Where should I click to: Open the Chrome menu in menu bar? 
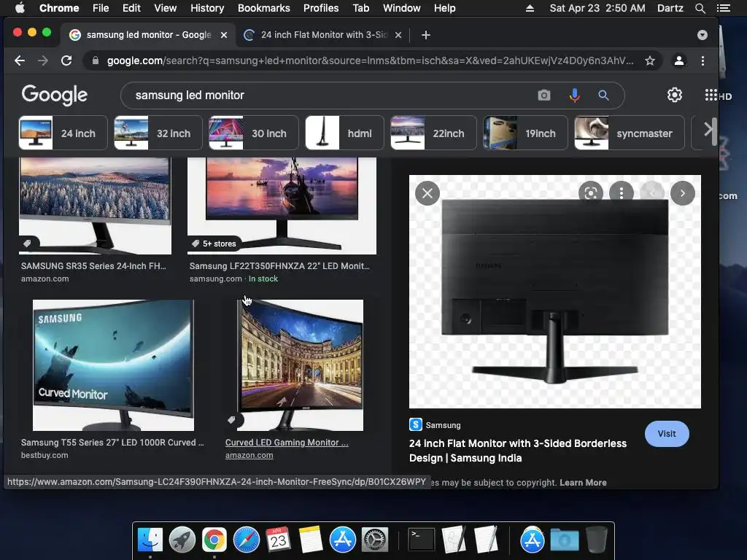click(x=59, y=8)
